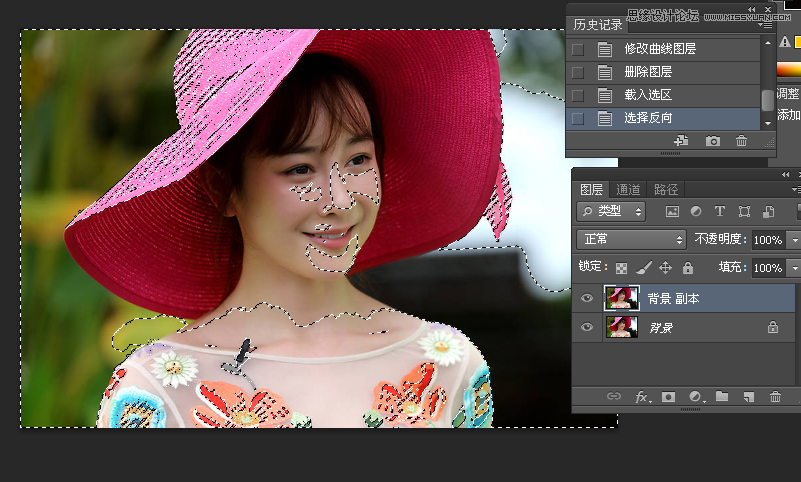Open the 填充 fill slider arrow

795,268
